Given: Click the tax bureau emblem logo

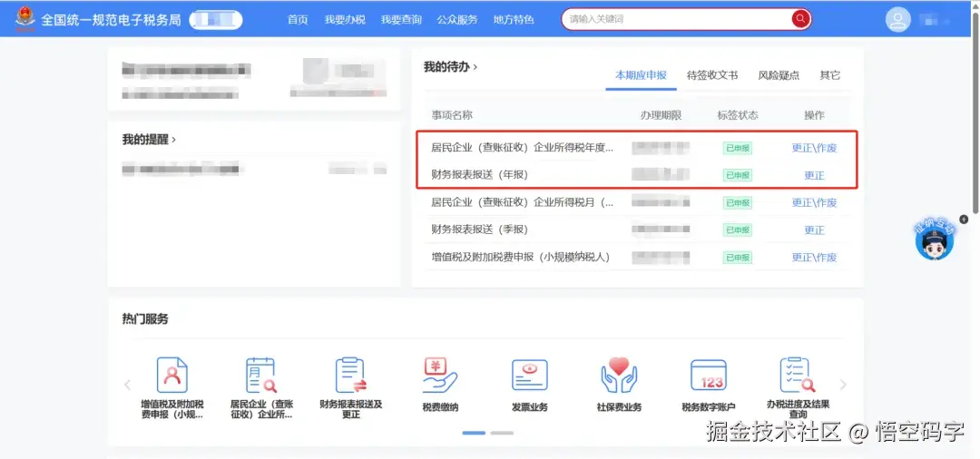Looking at the screenshot, I should click(25, 19).
